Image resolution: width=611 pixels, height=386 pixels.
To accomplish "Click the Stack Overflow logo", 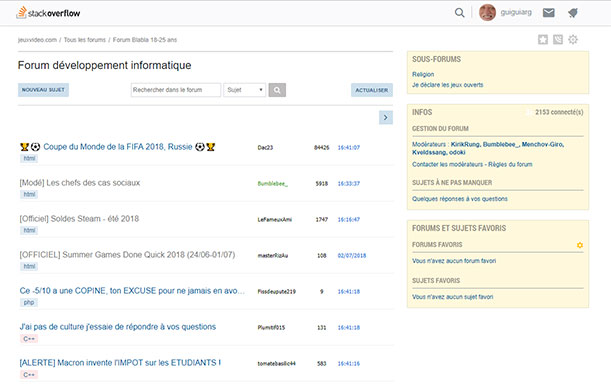I will [x=48, y=12].
